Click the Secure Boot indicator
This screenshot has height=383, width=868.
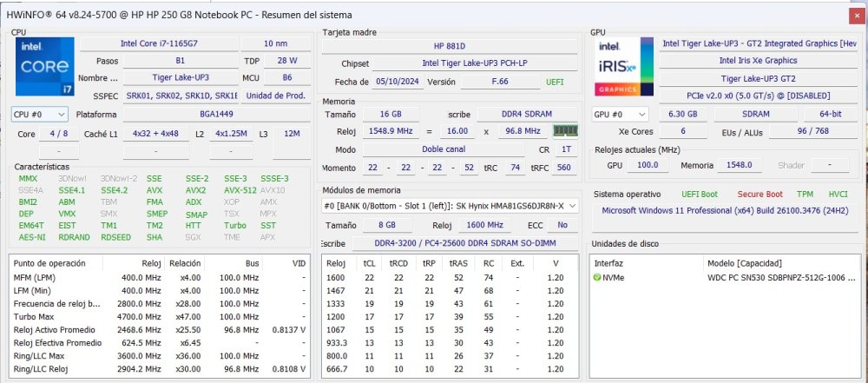click(x=760, y=195)
